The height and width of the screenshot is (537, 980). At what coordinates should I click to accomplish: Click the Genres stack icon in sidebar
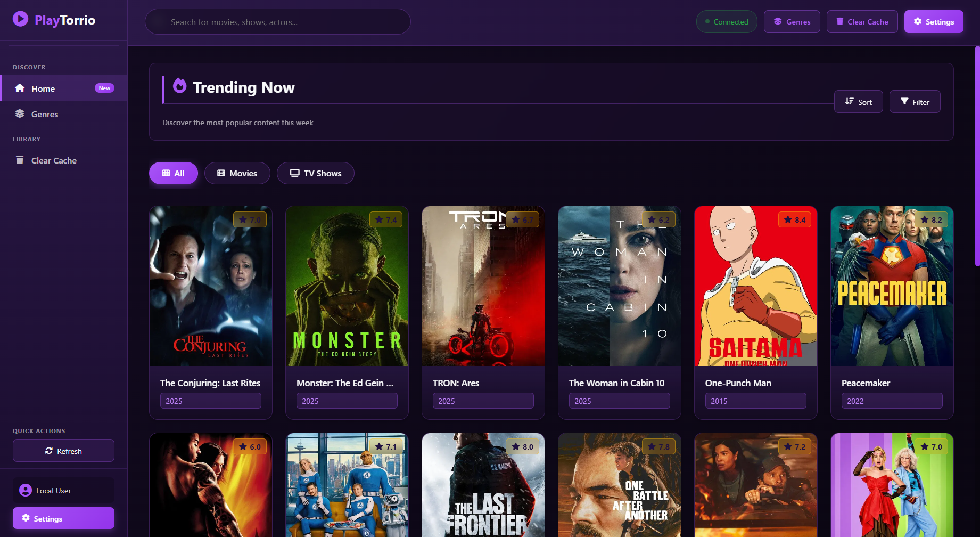click(20, 114)
